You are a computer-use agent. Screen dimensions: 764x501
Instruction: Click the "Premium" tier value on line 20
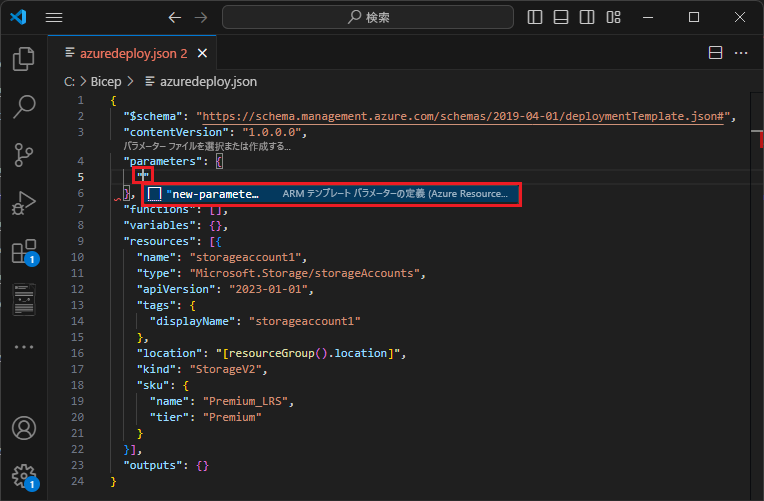(232, 418)
